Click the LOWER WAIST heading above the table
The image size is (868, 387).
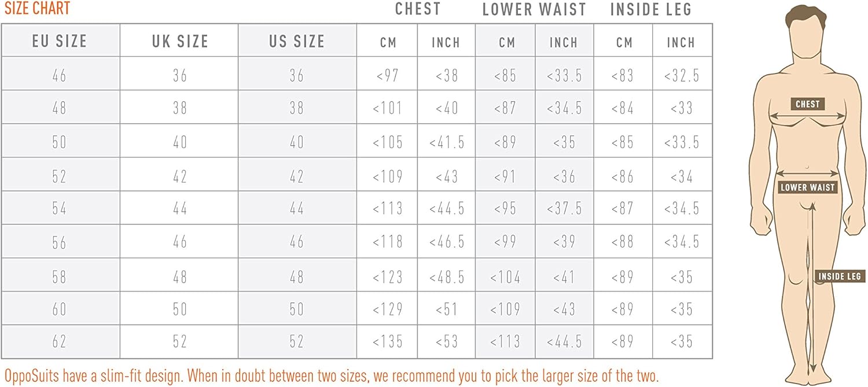click(534, 9)
